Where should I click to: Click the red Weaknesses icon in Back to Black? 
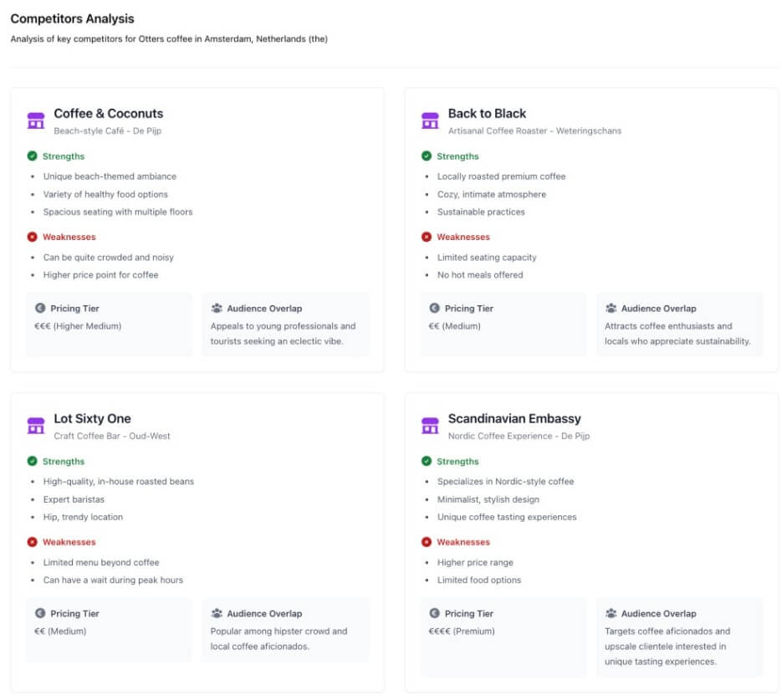tap(427, 237)
